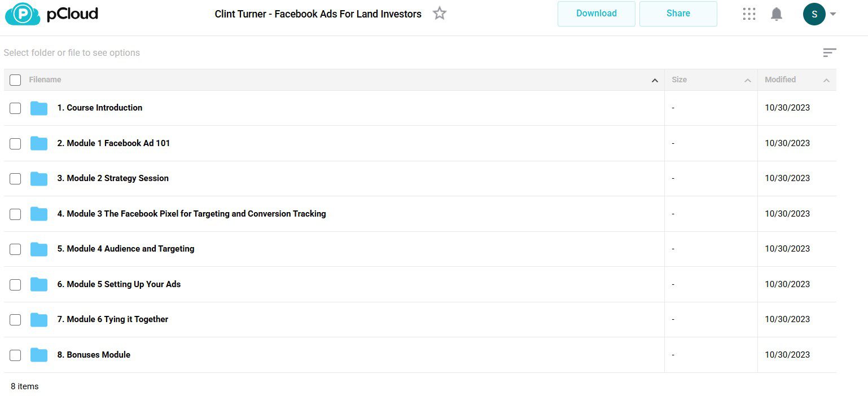
Task: Click the modified date of Course Introduction
Action: tap(787, 108)
